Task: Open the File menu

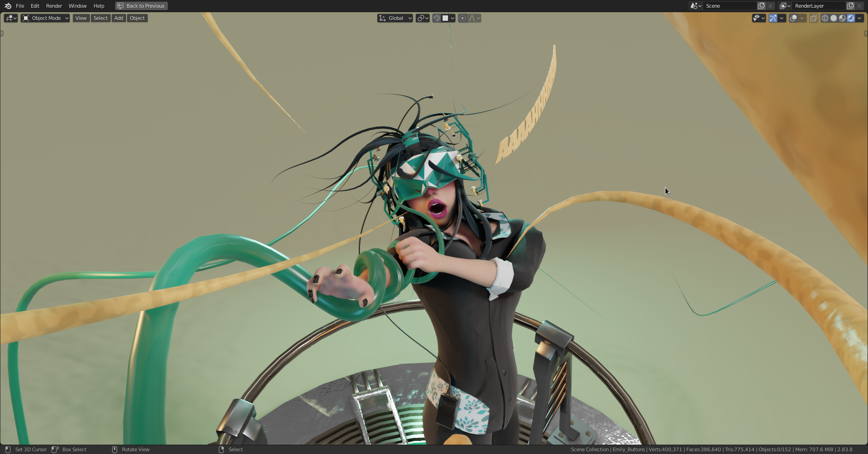Action: coord(20,6)
